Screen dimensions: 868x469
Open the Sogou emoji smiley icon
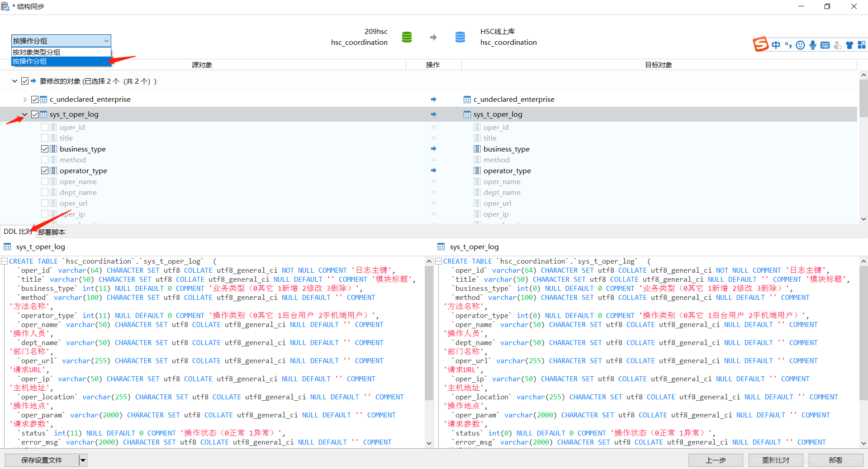[x=800, y=45]
